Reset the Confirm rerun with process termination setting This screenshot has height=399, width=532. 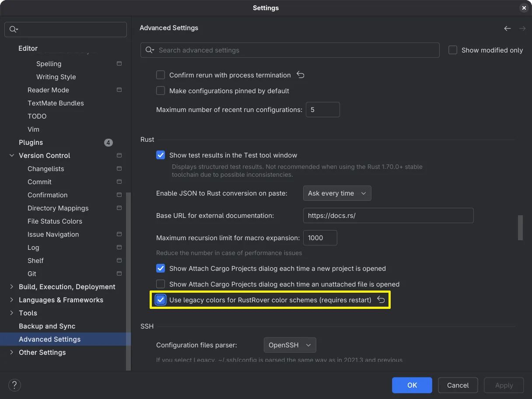pos(300,75)
